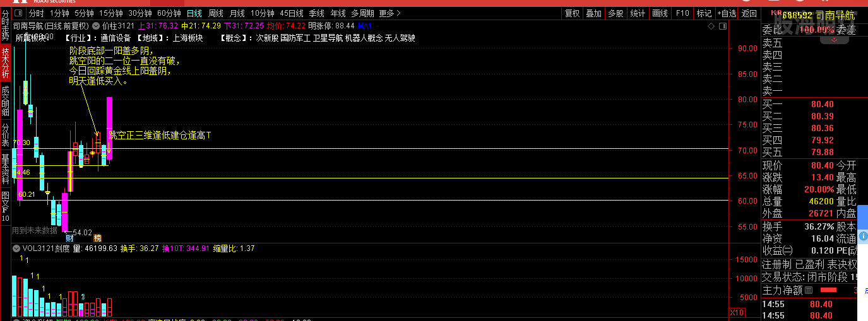The width and height of the screenshot is (868, 321).
Task: Click the 叠加 overlay button
Action: (x=593, y=13)
